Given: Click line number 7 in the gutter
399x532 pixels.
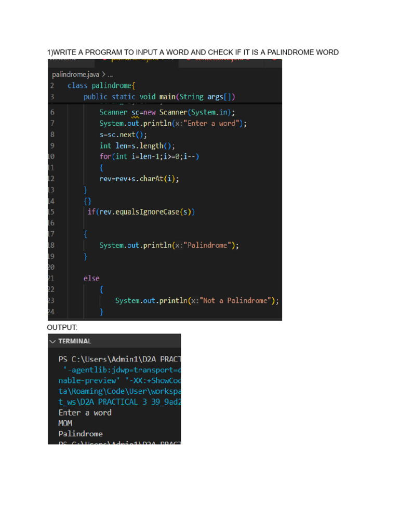Looking at the screenshot, I should (x=52, y=124).
